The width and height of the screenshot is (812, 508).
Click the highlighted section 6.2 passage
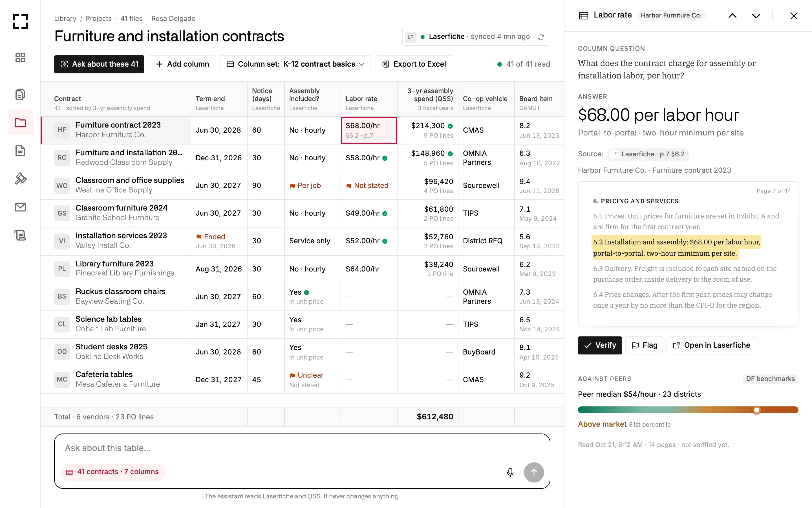[x=676, y=248]
